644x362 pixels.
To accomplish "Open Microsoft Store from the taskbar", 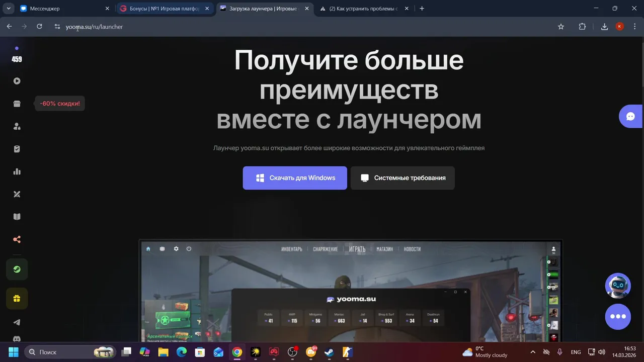I will click(200, 352).
